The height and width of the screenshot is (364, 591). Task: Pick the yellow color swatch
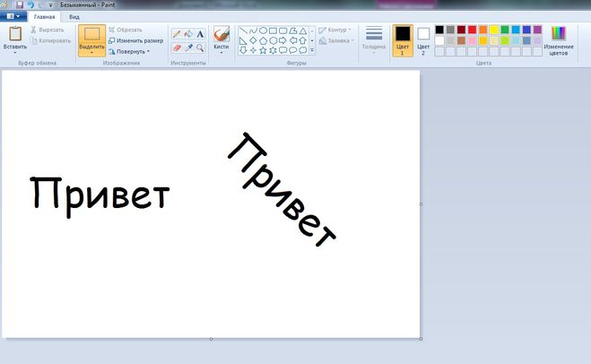point(494,30)
